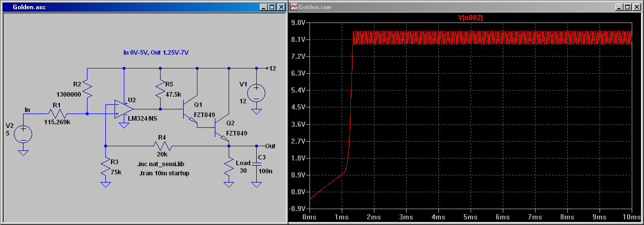
Task: Click the 30 value of Load
Action: pos(243,170)
